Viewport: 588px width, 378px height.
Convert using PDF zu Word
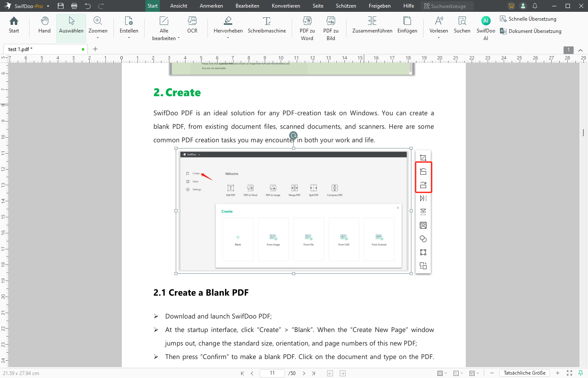click(x=307, y=28)
